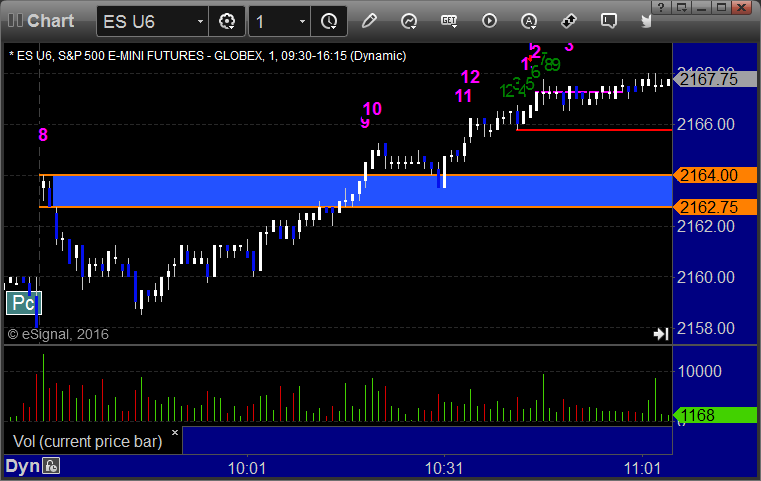The image size is (761, 481).
Task: Click the magenta count number 12
Action: tap(470, 77)
